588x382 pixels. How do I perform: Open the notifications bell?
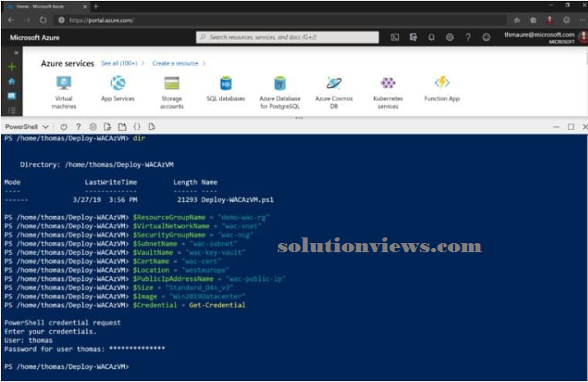(x=432, y=37)
